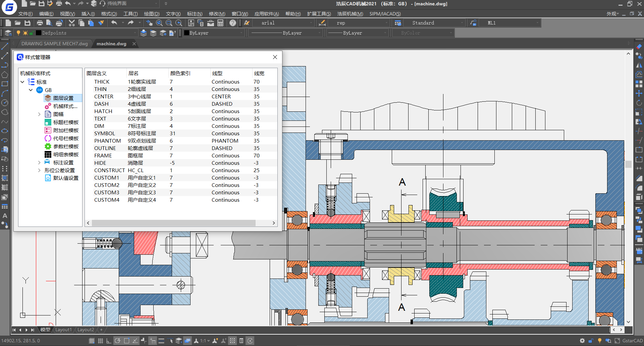Image resolution: width=644 pixels, height=346 pixels.
Task: Open the calculator icon in toolbar
Action: [x=220, y=23]
